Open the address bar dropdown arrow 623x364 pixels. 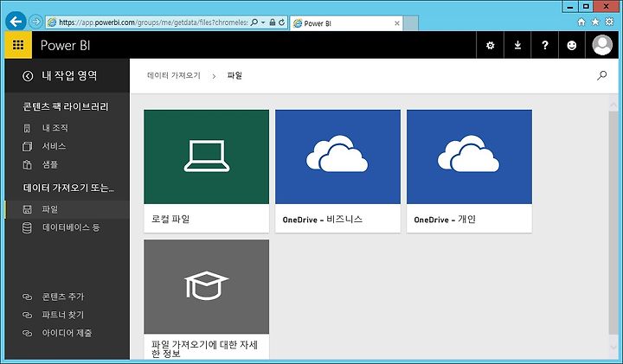click(x=263, y=22)
